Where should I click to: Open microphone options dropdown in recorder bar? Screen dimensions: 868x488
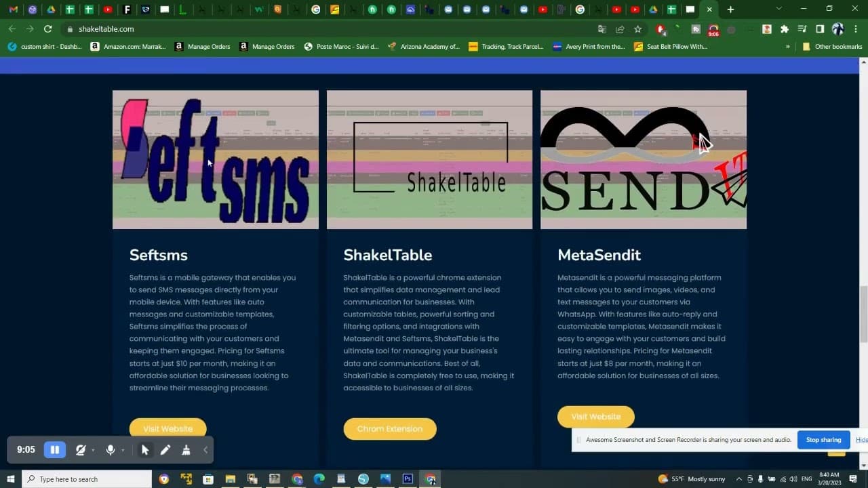123,450
